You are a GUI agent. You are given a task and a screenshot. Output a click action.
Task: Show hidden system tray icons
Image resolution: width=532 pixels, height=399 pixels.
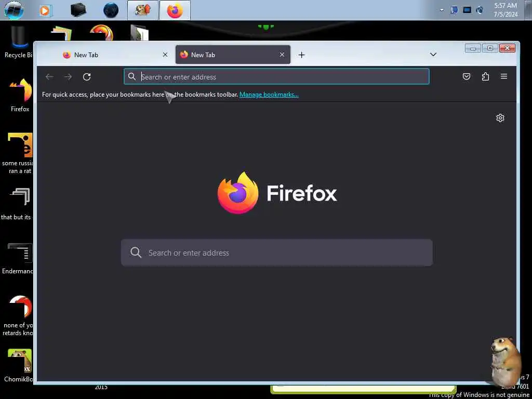[442, 10]
